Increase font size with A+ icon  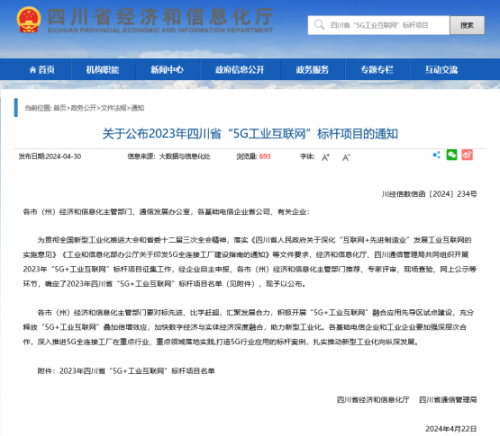pos(325,157)
